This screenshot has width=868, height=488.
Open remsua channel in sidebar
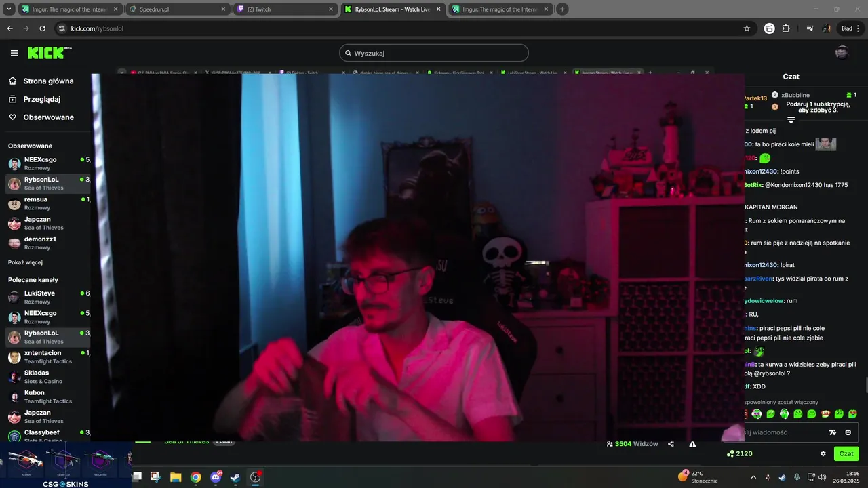[47, 203]
